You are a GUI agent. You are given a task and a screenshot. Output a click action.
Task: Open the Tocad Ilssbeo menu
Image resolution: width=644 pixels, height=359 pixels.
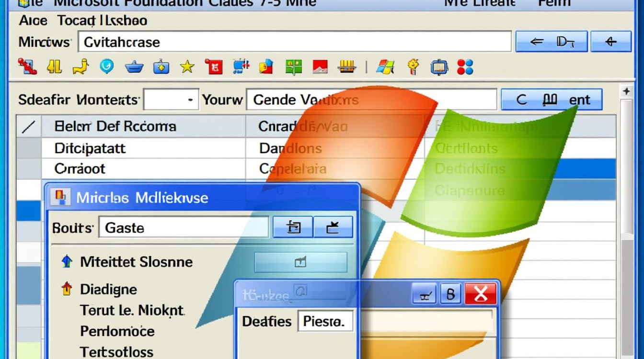coord(102,21)
